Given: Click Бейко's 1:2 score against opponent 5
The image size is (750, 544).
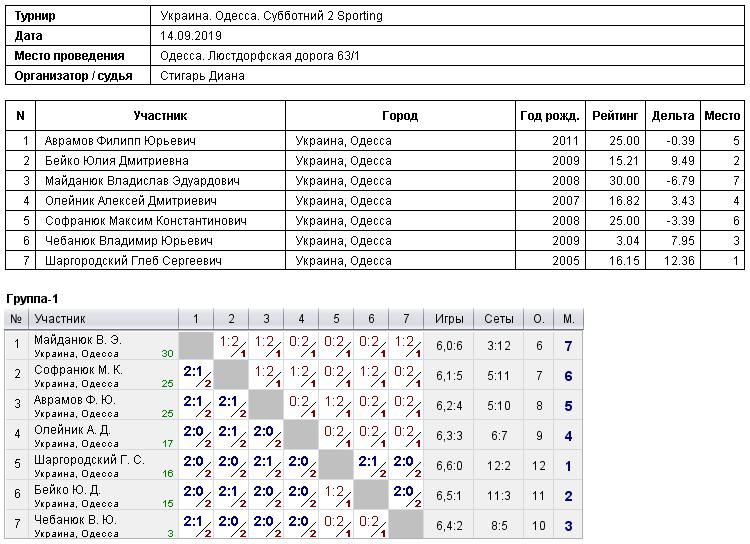Looking at the screenshot, I should [x=334, y=491].
